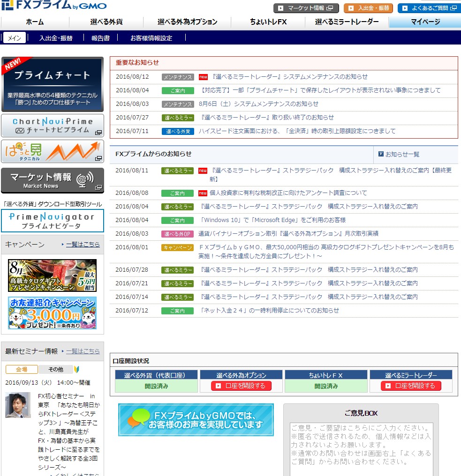Open the マーケット情報 Market News banner

[53, 180]
